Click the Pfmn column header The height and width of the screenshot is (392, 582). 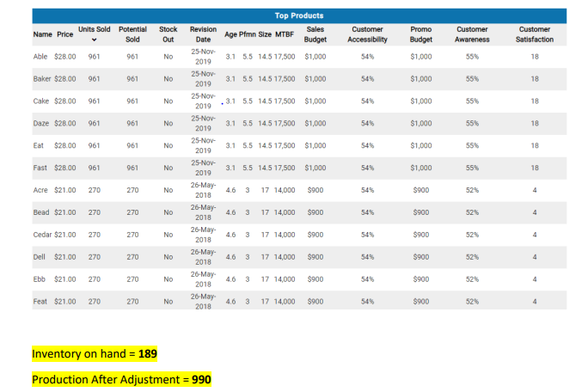(248, 34)
